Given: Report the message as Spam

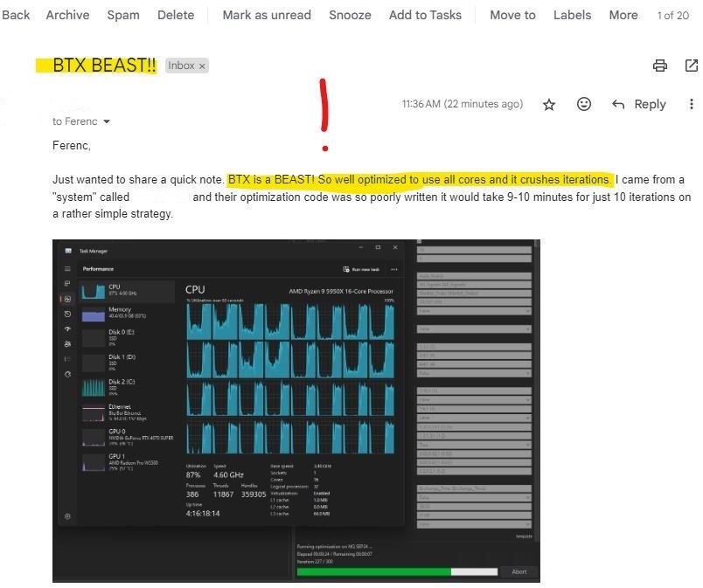Looking at the screenshot, I should click(x=123, y=15).
